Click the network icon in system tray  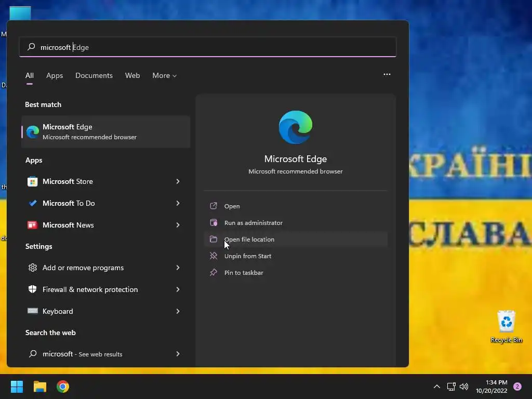[451, 387]
